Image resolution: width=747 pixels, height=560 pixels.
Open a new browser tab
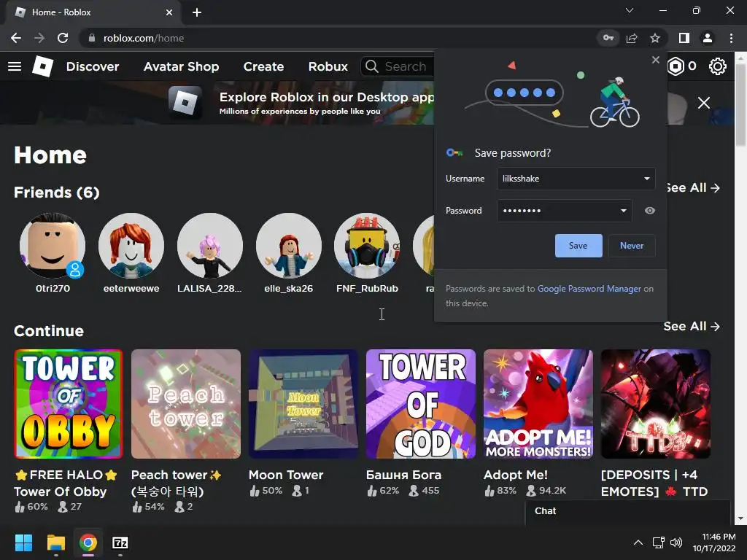(197, 12)
